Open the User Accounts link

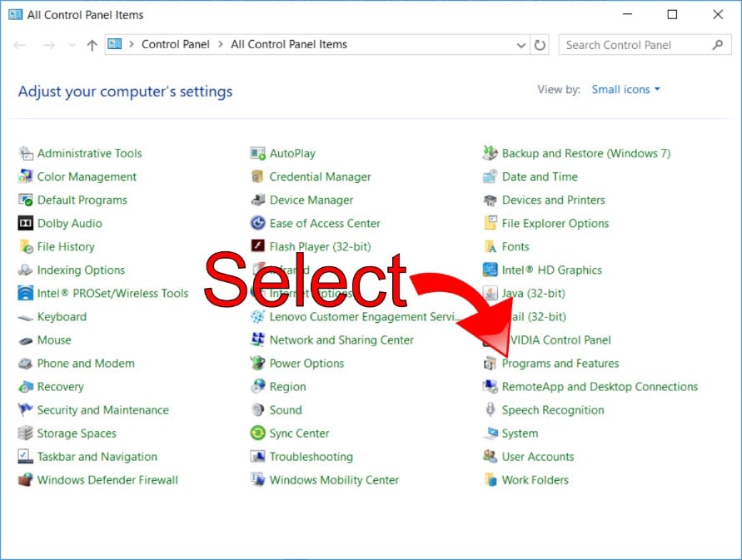click(538, 457)
